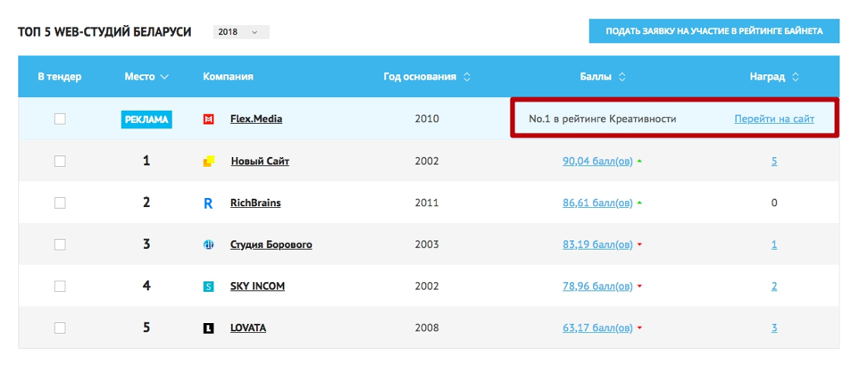
Task: Sort by the Год основания column header
Action: [427, 77]
